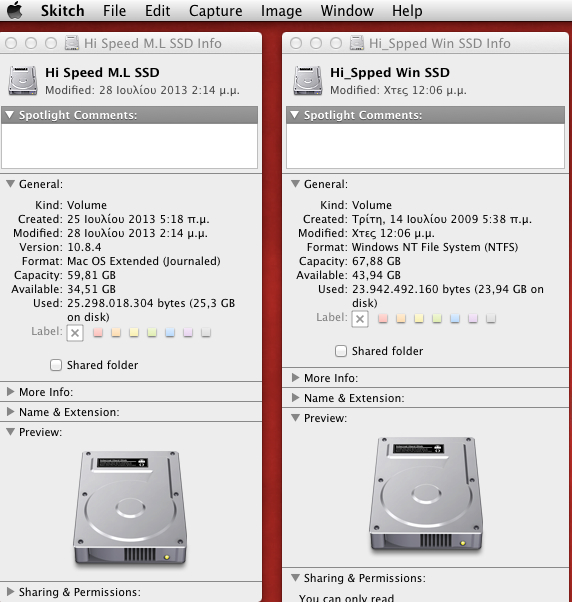Image resolution: width=572 pixels, height=602 pixels.
Task: Click the 'Hi Speed M.L SSD' bold name heading
Action: tap(102, 72)
